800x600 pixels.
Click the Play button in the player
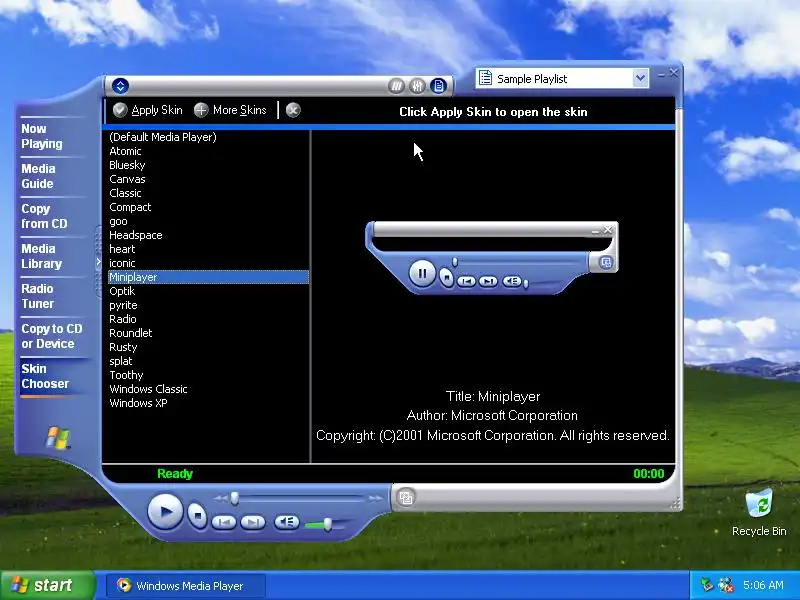pyautogui.click(x=165, y=511)
